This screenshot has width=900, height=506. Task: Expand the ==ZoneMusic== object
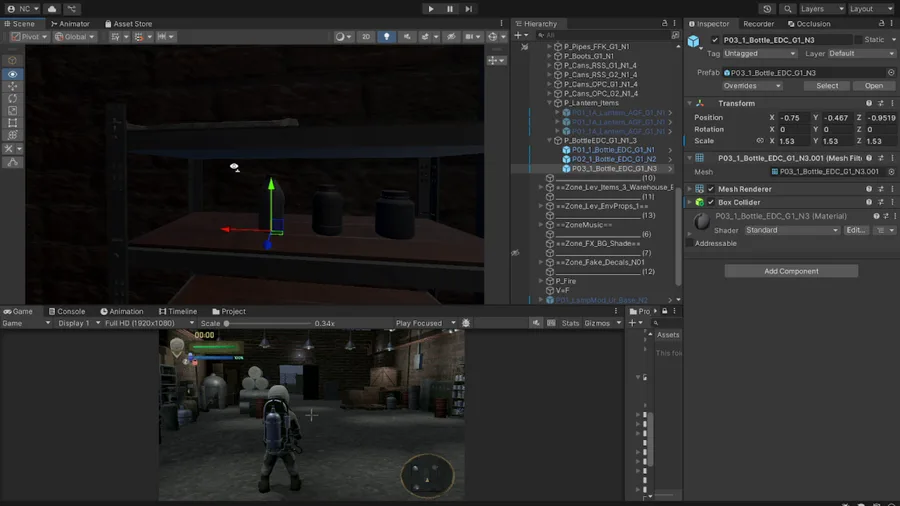pyautogui.click(x=541, y=225)
